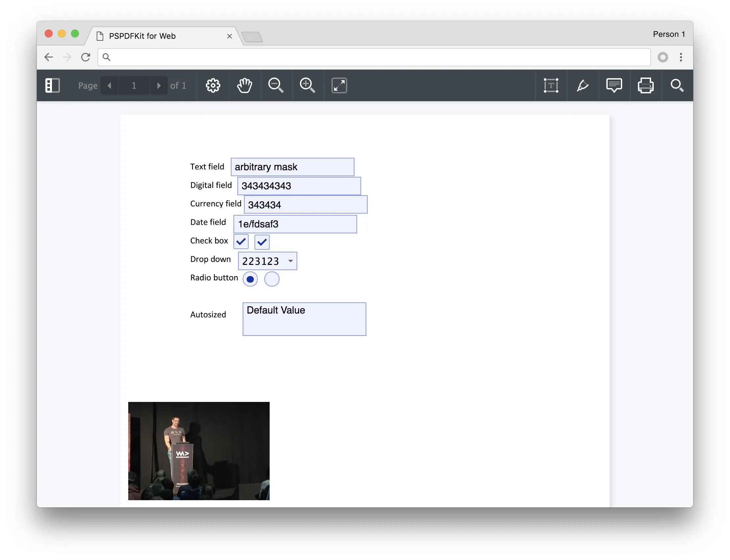Select the ink pen drawing tool
The width and height of the screenshot is (730, 560).
pos(582,86)
